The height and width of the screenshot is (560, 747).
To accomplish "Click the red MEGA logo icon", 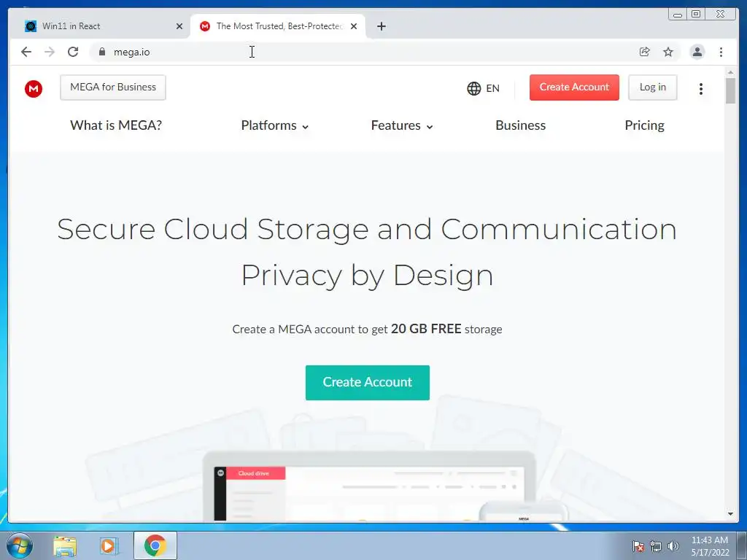I will click(x=34, y=88).
